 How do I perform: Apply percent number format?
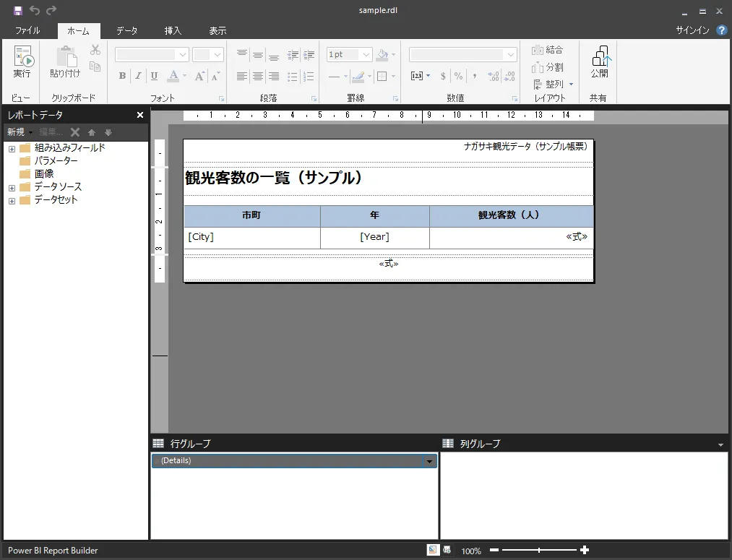tap(458, 76)
